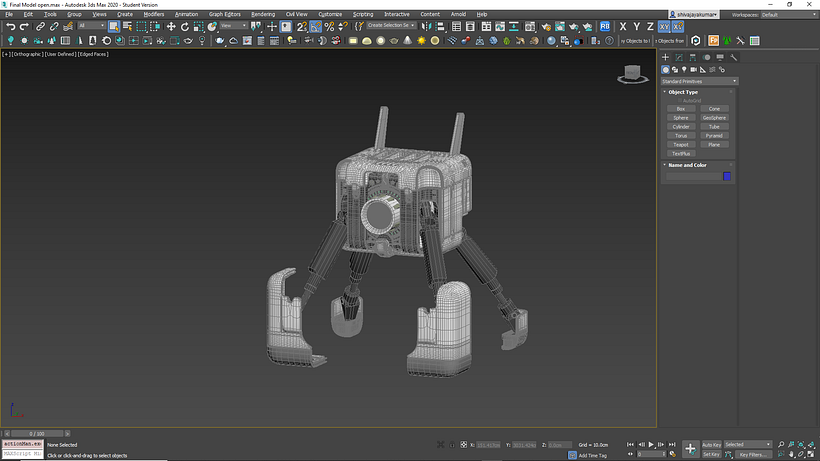Click the blue RB toolbar icon

point(605,26)
